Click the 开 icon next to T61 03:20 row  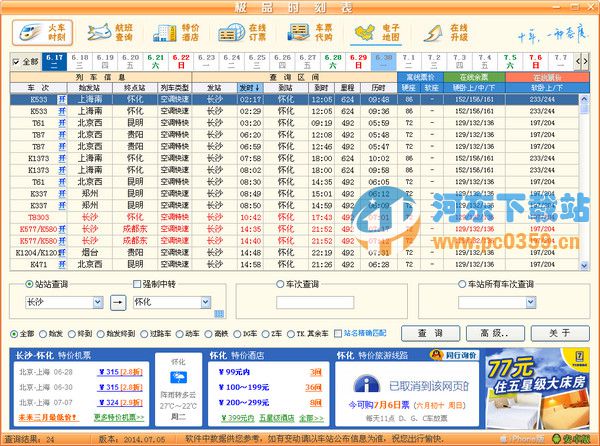point(62,123)
